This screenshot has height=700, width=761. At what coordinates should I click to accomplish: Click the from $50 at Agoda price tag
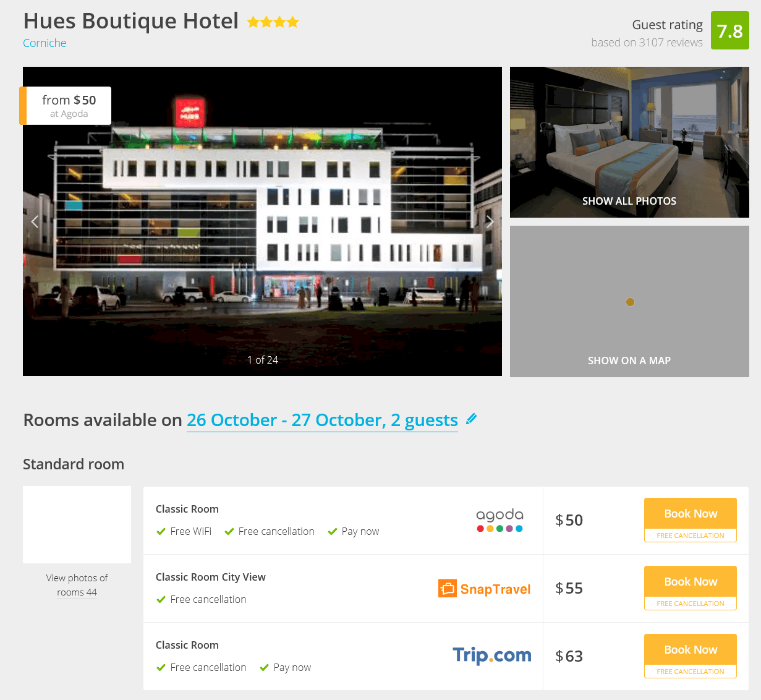point(66,106)
